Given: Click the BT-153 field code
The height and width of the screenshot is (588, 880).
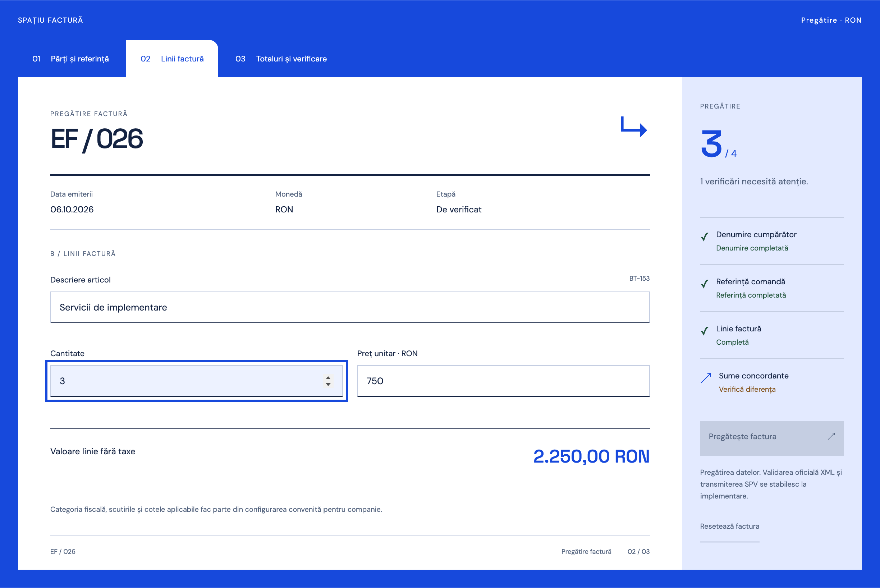Looking at the screenshot, I should pos(640,279).
